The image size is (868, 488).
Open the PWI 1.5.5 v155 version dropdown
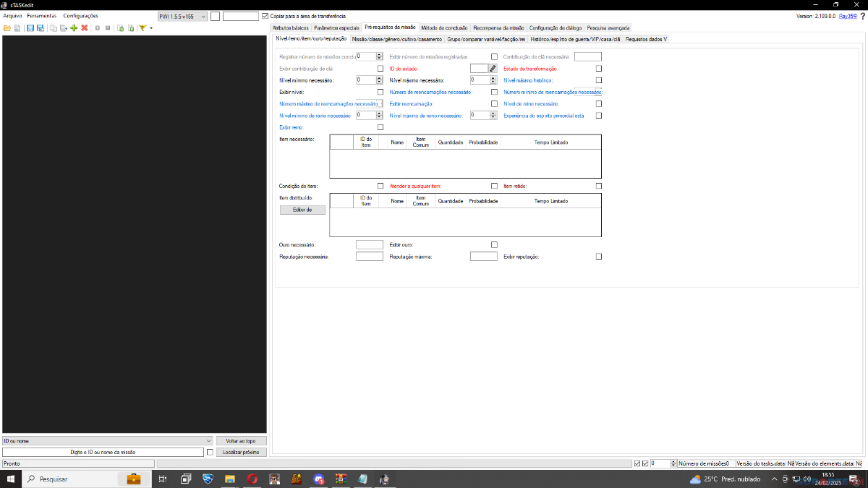(182, 16)
